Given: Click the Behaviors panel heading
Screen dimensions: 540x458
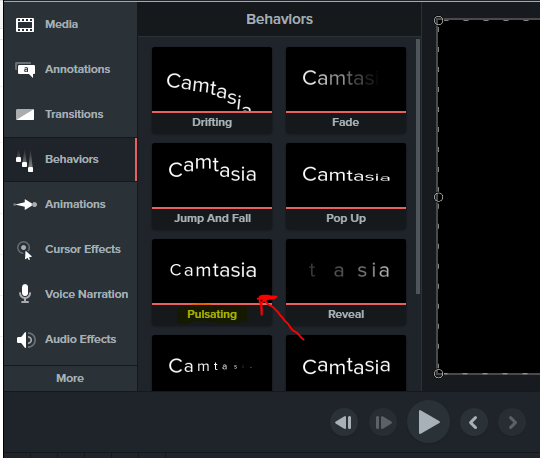Looking at the screenshot, I should pos(279,20).
